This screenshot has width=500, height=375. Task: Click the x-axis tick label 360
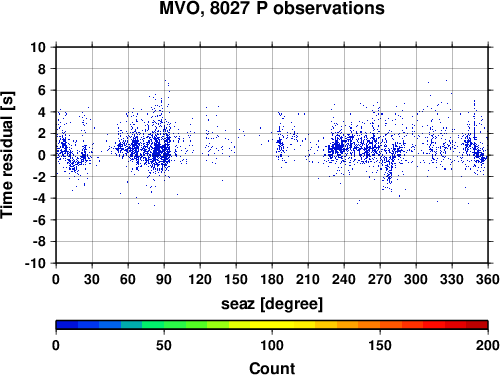(x=488, y=279)
